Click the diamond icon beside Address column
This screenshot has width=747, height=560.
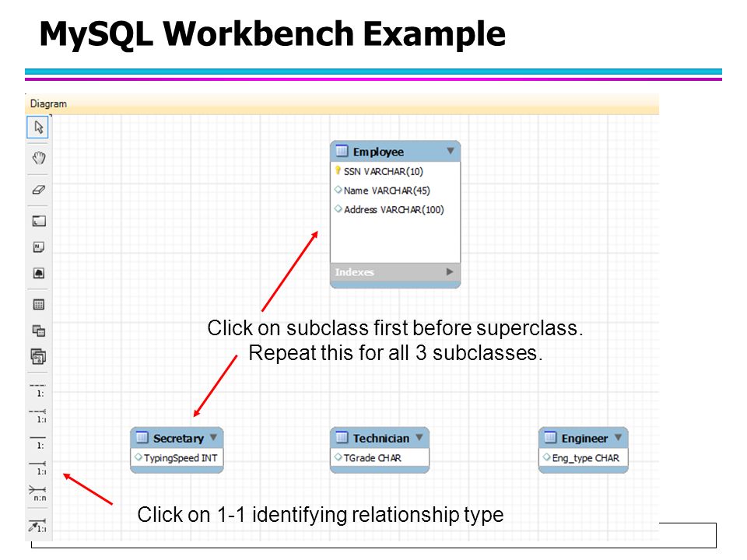point(338,209)
